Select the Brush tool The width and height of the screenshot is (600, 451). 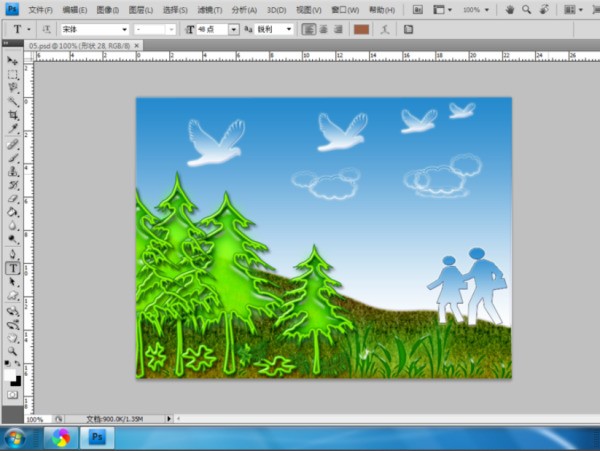point(13,157)
